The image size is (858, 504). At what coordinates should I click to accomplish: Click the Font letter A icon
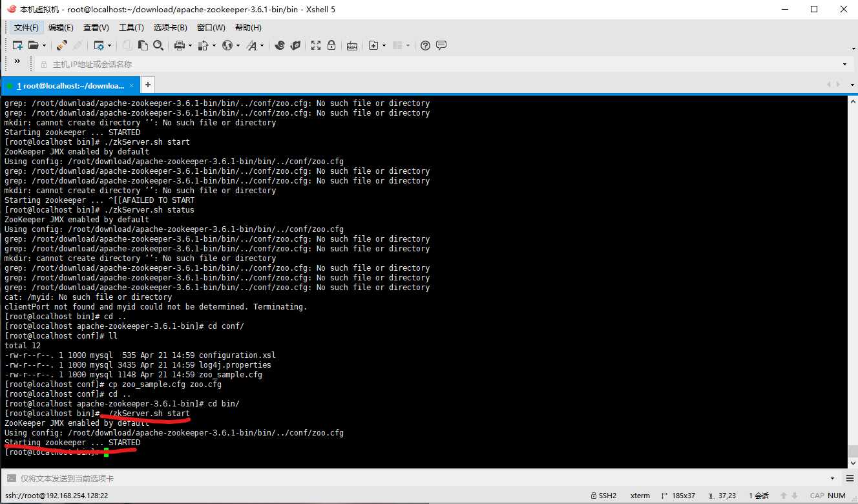(252, 45)
